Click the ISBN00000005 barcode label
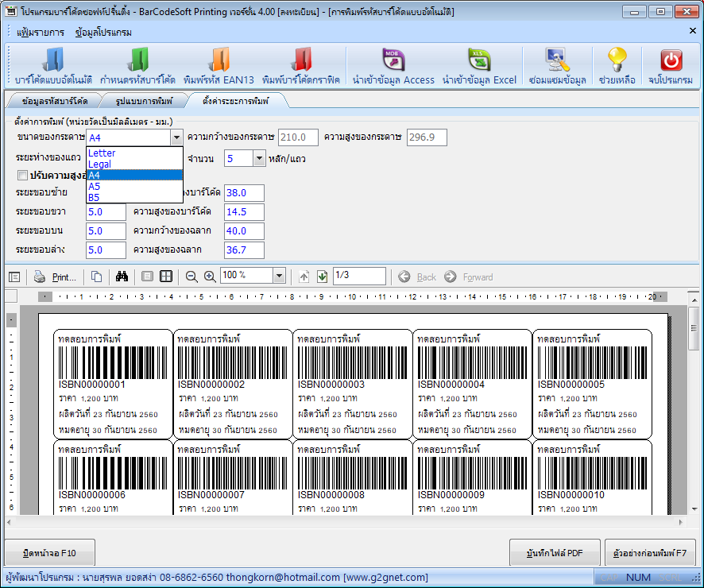The width and height of the screenshot is (704, 588). tap(592, 384)
